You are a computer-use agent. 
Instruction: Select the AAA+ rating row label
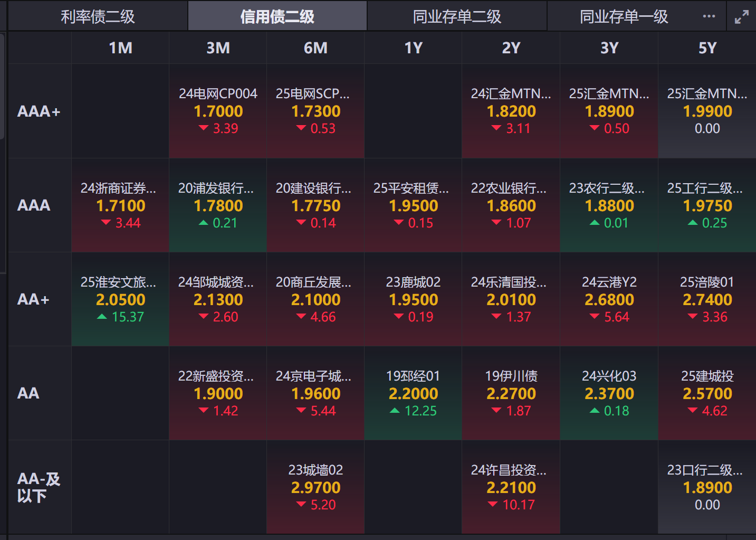point(39,111)
